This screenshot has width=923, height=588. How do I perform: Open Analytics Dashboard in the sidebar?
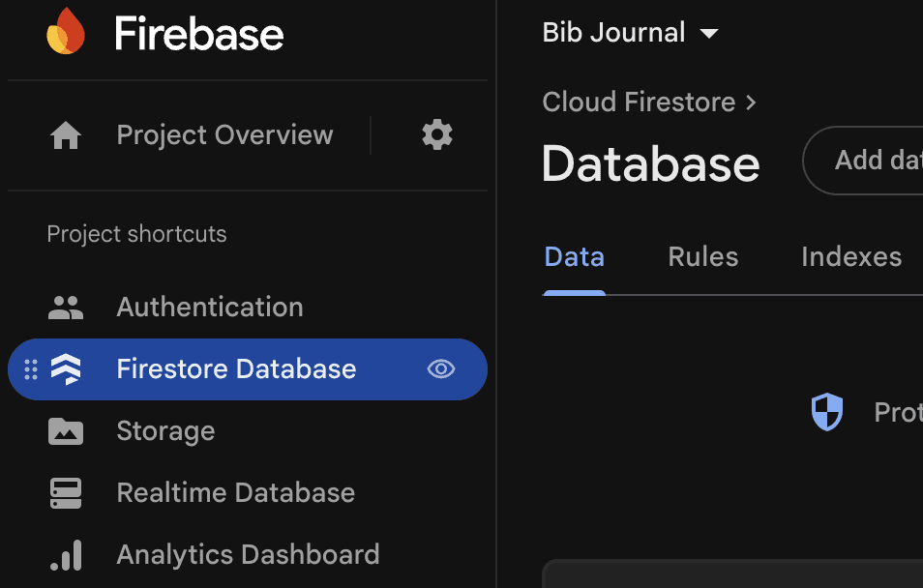248,555
